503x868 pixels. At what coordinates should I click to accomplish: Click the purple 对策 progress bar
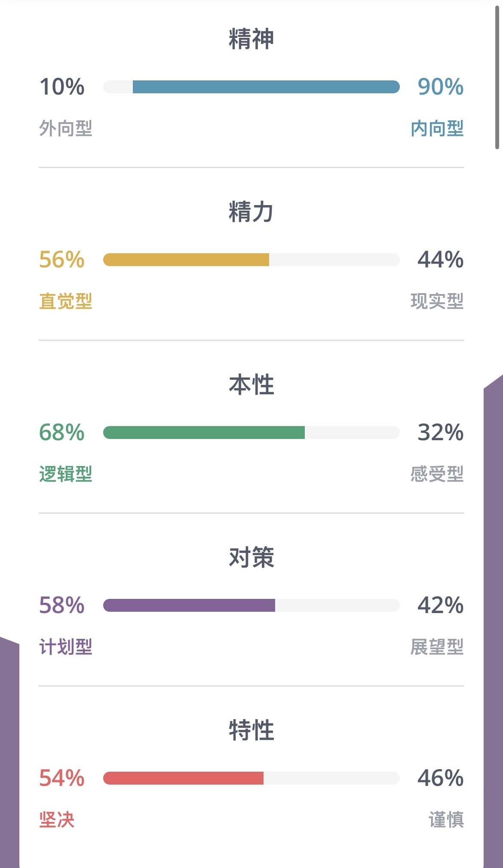(x=252, y=605)
